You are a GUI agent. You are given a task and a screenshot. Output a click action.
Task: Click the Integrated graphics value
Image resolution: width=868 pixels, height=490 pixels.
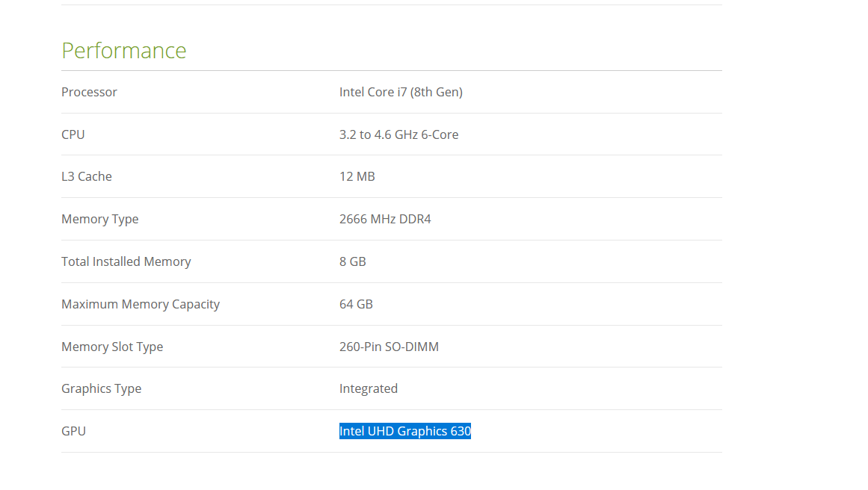coord(369,389)
